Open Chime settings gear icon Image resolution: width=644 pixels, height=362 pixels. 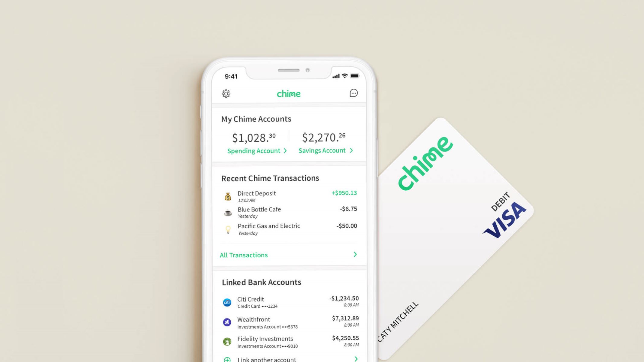tap(226, 93)
